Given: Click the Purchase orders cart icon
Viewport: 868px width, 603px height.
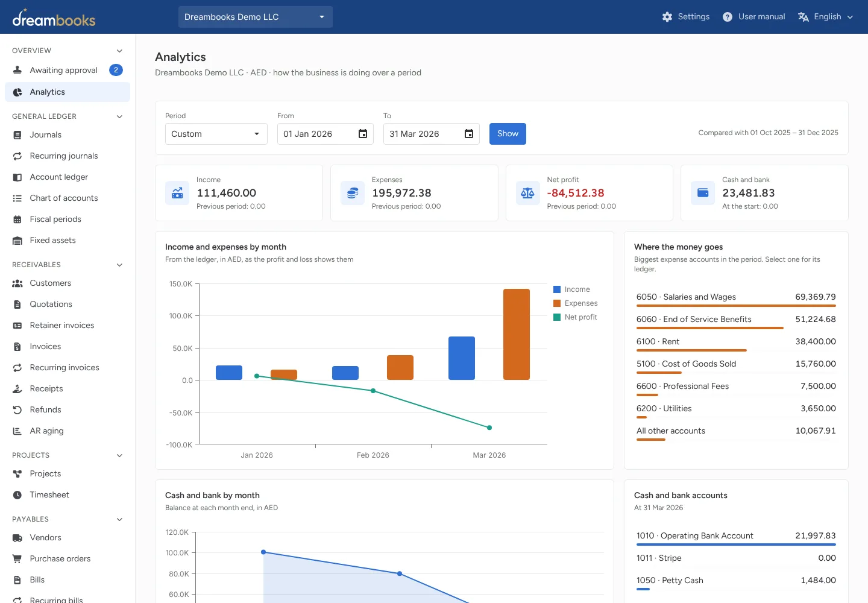Looking at the screenshot, I should click(x=17, y=559).
